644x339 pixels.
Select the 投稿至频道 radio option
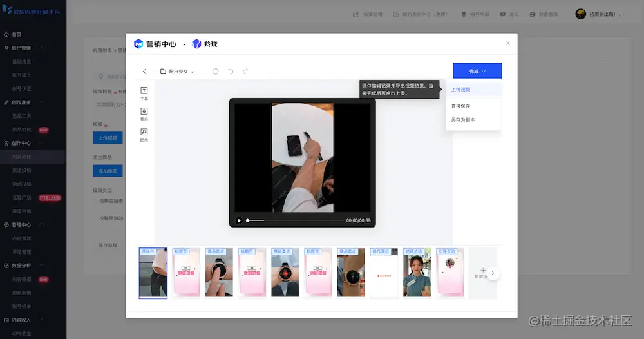tap(111, 201)
